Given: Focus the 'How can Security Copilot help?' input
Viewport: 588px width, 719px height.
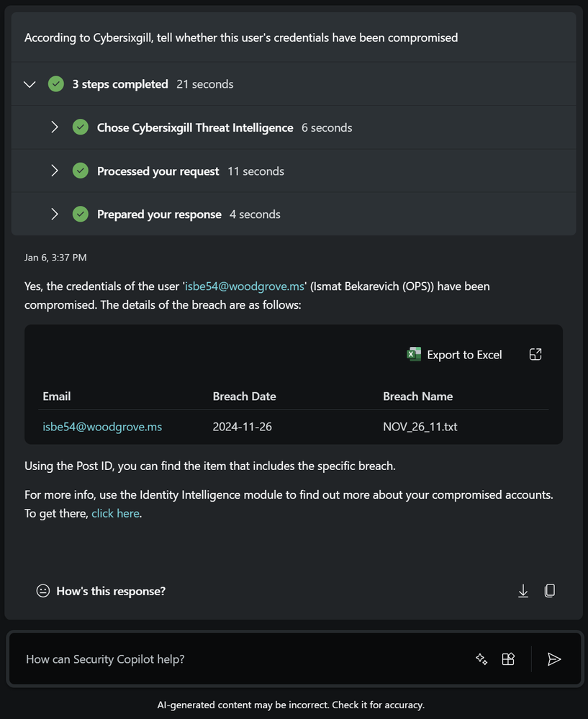Looking at the screenshot, I should (238, 659).
